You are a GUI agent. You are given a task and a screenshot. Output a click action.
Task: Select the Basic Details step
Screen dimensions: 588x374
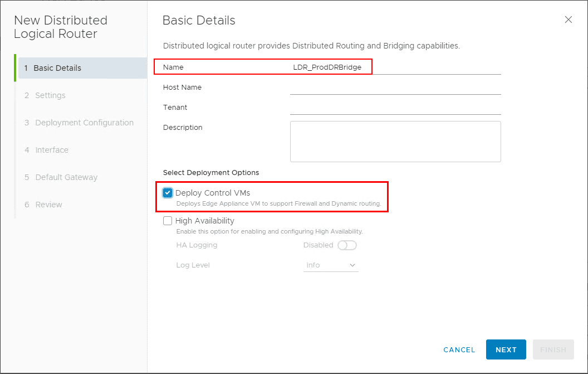pyautogui.click(x=58, y=68)
